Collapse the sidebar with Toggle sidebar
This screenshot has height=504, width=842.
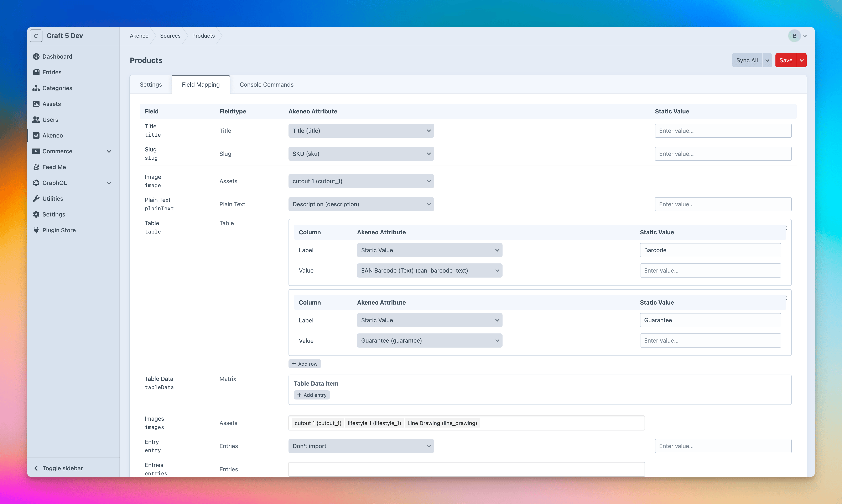click(x=58, y=468)
